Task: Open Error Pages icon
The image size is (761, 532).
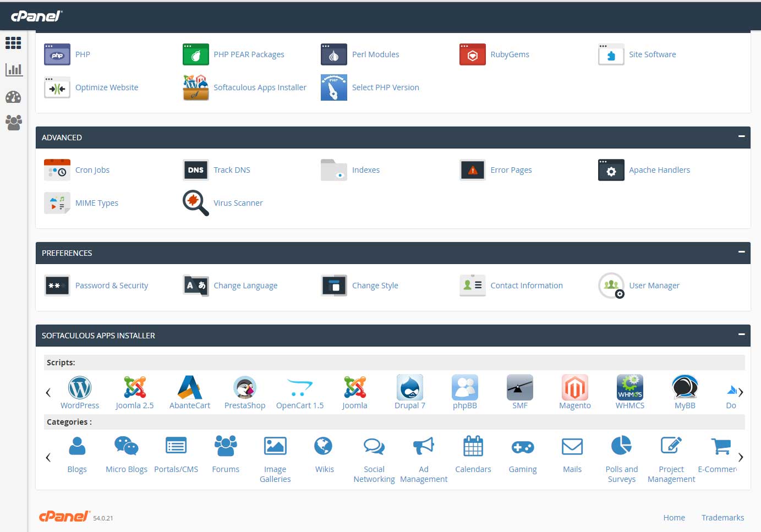Action: point(473,170)
